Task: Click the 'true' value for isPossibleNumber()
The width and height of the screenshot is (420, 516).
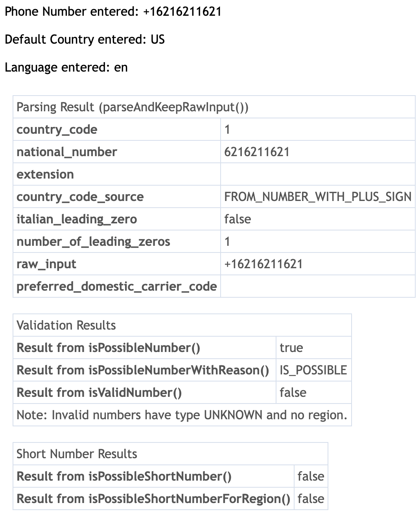Action: click(x=291, y=348)
